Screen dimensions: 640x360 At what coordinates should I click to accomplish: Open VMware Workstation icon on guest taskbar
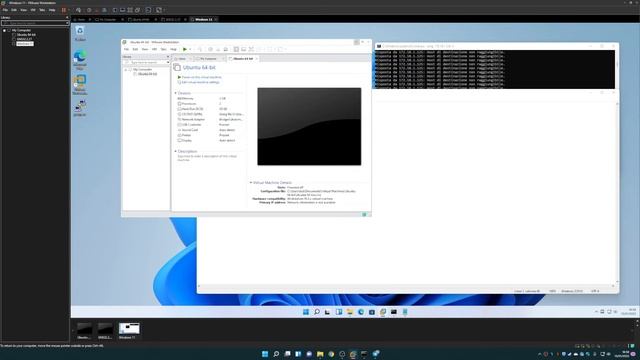pyautogui.click(x=383, y=312)
